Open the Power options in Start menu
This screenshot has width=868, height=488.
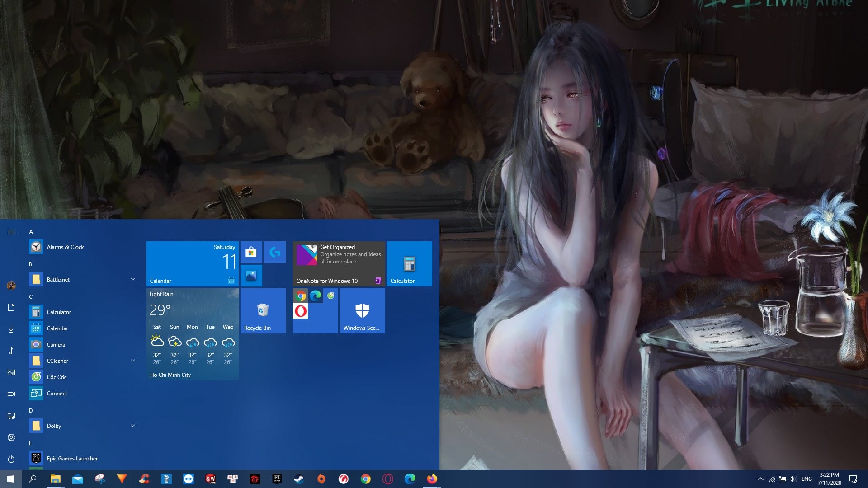coord(11,459)
